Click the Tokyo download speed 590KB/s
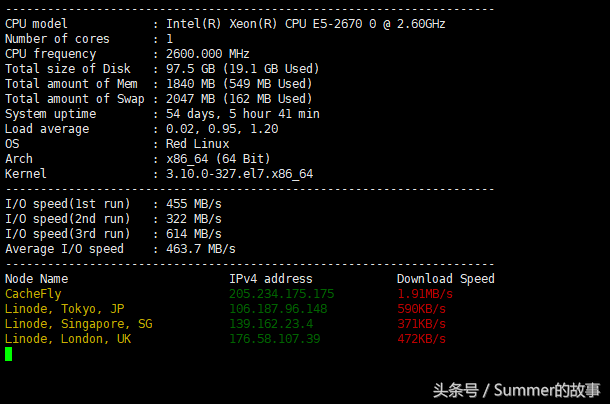The image size is (610, 404). click(x=422, y=309)
